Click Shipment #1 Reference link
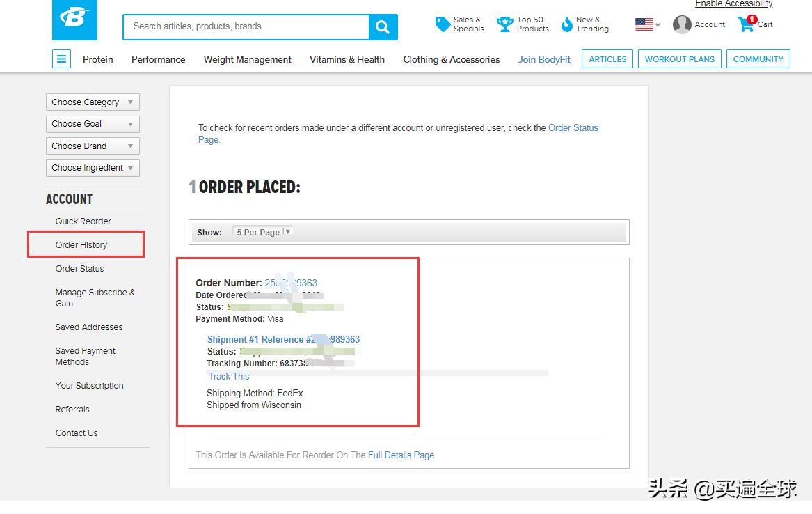This screenshot has width=812, height=514. click(283, 339)
